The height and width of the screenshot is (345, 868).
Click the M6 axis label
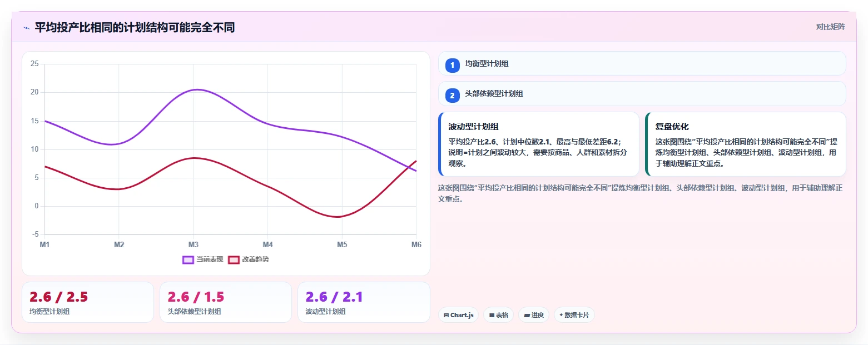coord(416,244)
